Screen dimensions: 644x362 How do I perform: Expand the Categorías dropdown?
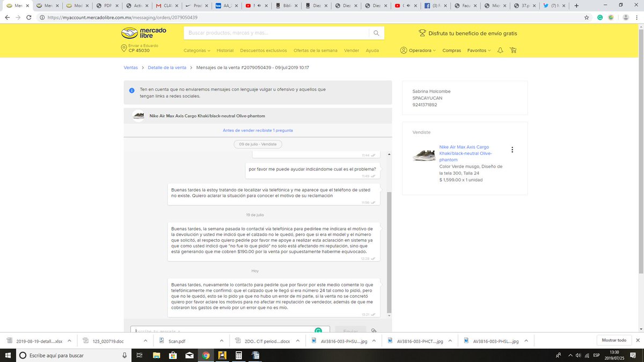click(197, 50)
